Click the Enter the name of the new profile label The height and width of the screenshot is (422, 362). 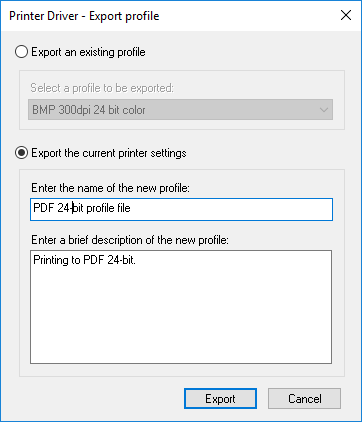(x=110, y=188)
